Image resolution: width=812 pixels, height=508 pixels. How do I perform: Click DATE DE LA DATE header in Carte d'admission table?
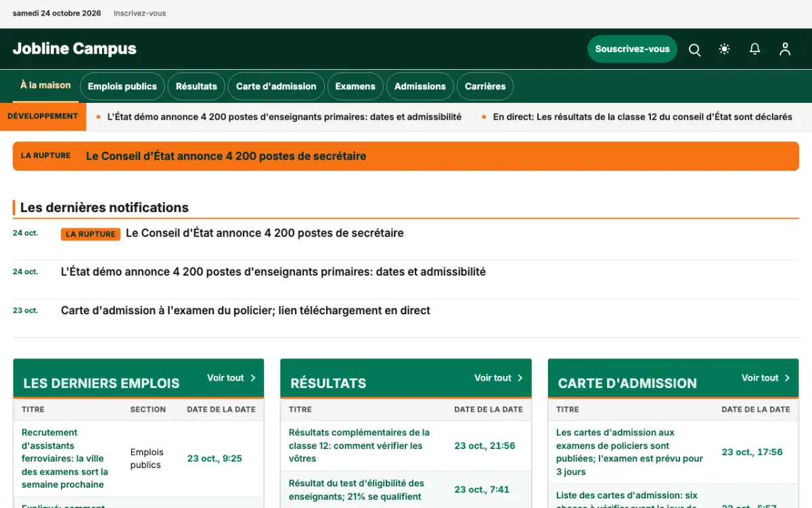(x=756, y=410)
